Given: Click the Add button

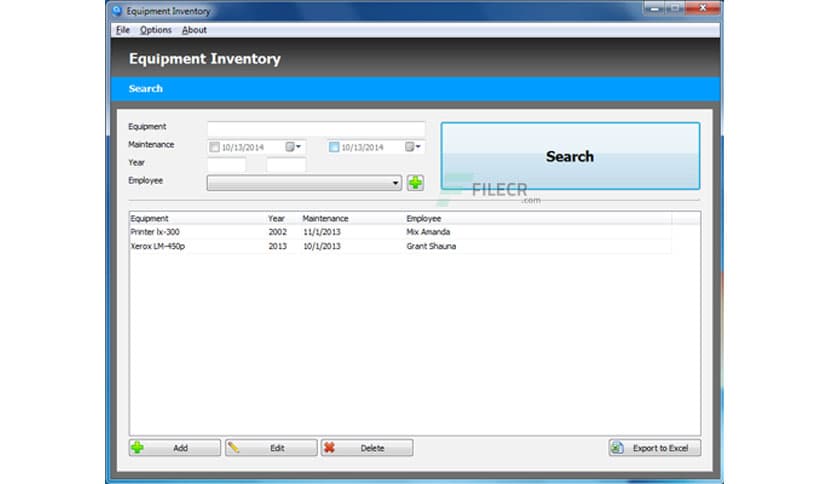Looking at the screenshot, I should click(x=174, y=448).
